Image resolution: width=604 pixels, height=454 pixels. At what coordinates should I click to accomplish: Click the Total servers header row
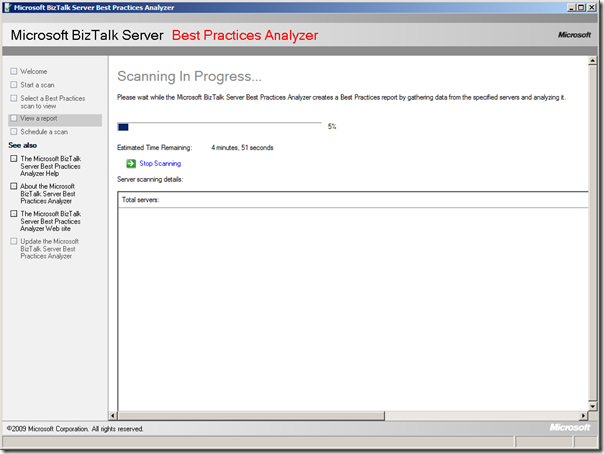(353, 200)
